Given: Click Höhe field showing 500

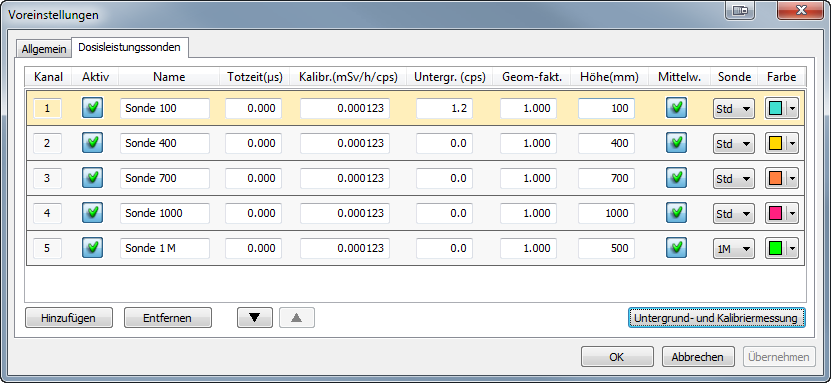Looking at the screenshot, I should point(606,248).
